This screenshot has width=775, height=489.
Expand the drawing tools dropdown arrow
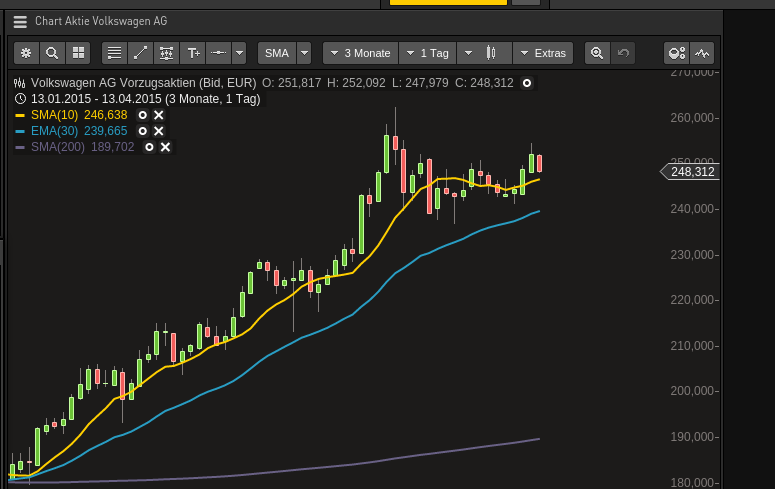tap(239, 53)
